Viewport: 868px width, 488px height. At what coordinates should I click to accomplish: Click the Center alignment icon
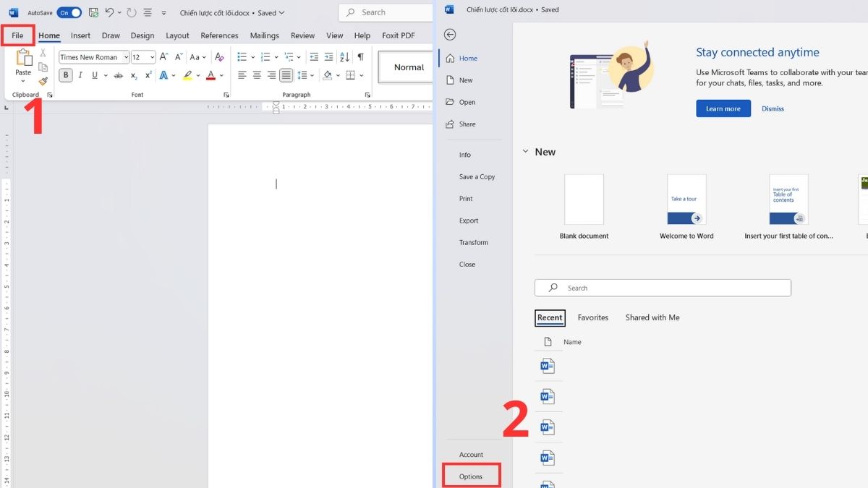257,75
